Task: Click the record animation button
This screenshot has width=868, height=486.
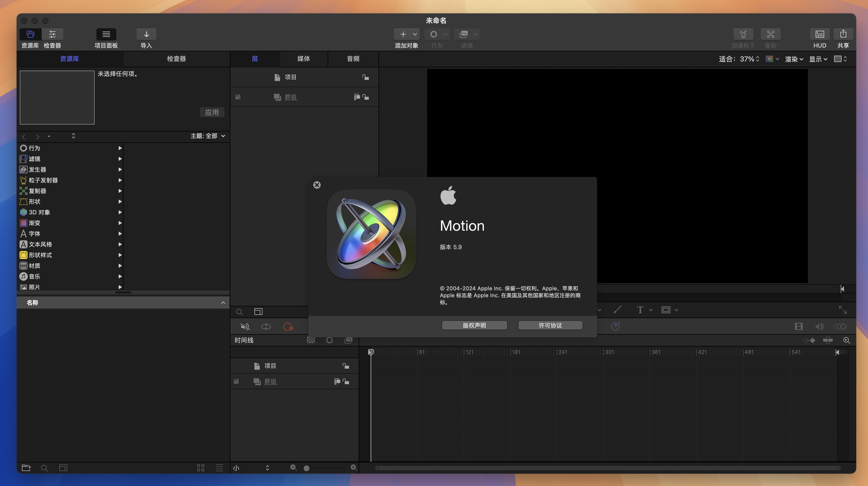Action: point(288,327)
